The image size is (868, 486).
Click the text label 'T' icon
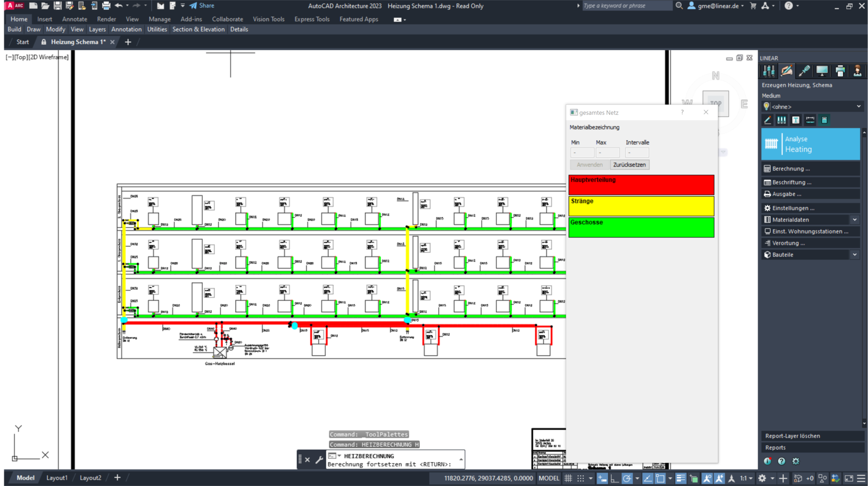point(796,120)
